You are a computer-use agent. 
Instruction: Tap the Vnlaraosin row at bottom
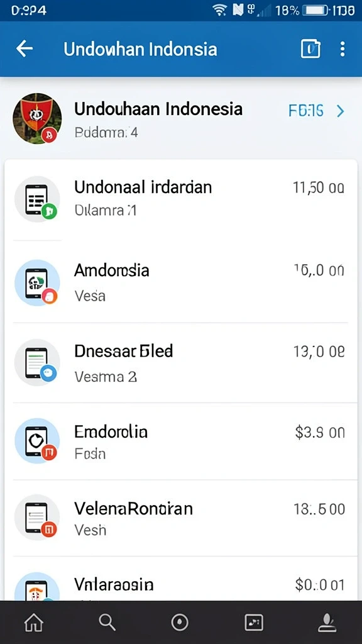click(180, 579)
